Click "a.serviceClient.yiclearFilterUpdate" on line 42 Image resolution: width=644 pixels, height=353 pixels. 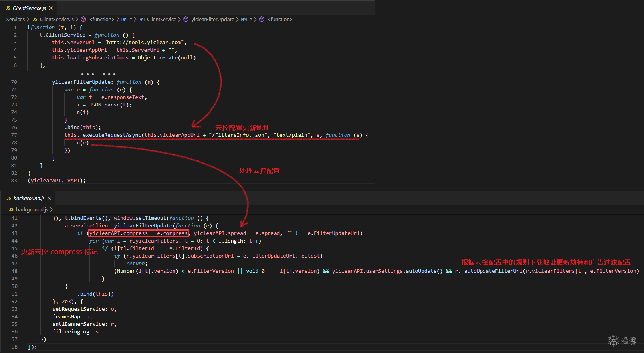(x=119, y=226)
